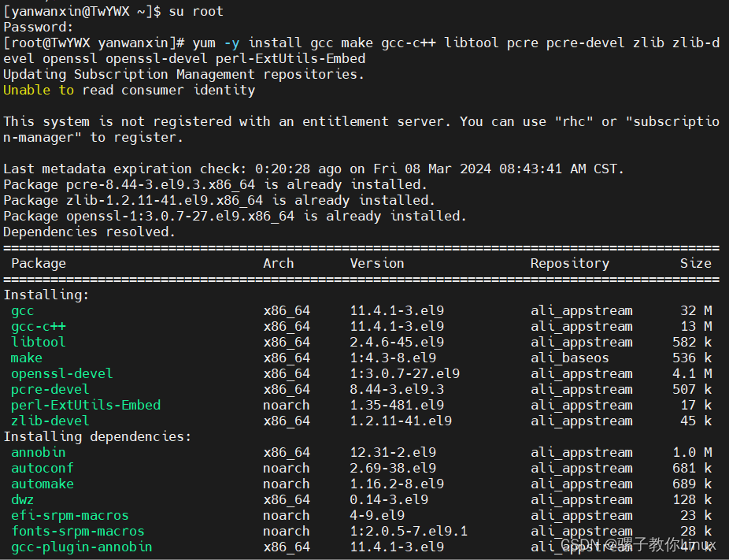Click the '536 k' size value
729x560 pixels.
[692, 358]
